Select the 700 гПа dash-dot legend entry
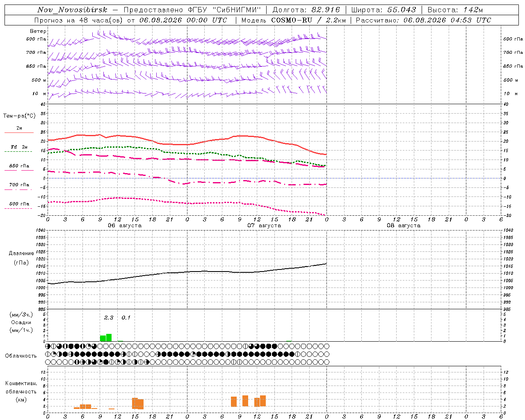 click(19, 185)
